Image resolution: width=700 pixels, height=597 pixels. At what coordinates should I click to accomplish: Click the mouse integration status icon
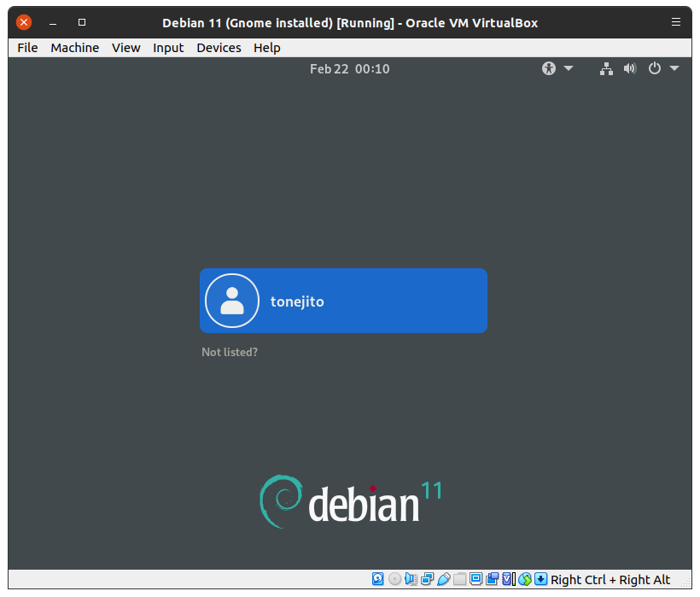(524, 579)
